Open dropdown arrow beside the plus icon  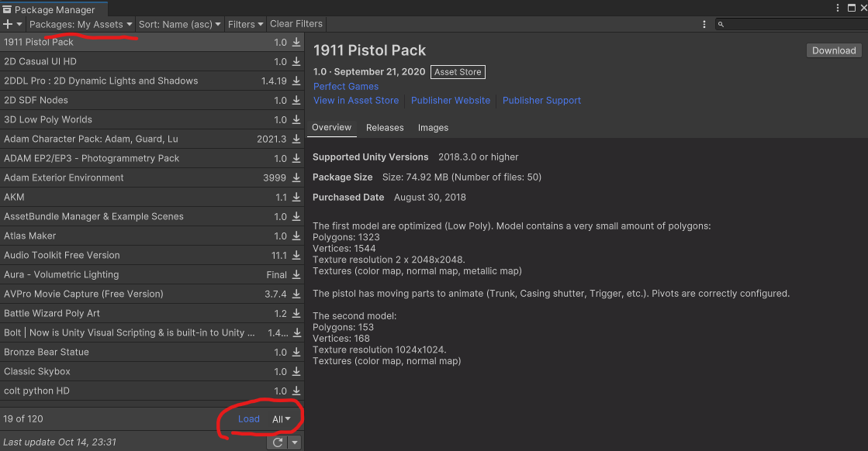pos(19,24)
